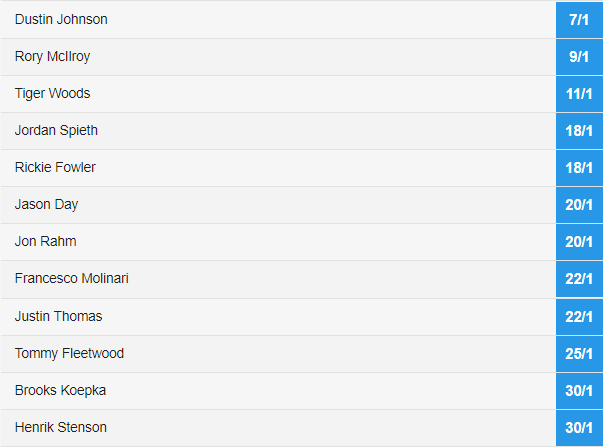Click the Brooks Koepka name
Screen dimensions: 603x447
[x=60, y=390]
